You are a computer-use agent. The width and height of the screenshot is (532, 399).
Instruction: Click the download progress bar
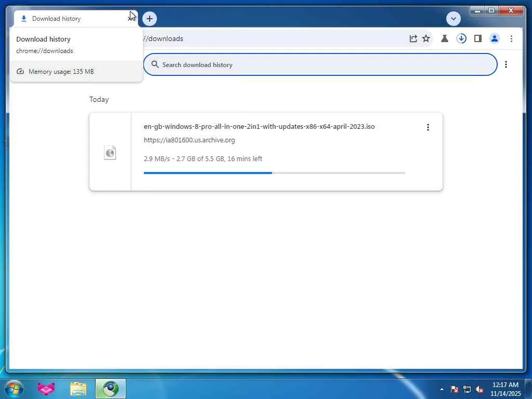click(x=274, y=173)
